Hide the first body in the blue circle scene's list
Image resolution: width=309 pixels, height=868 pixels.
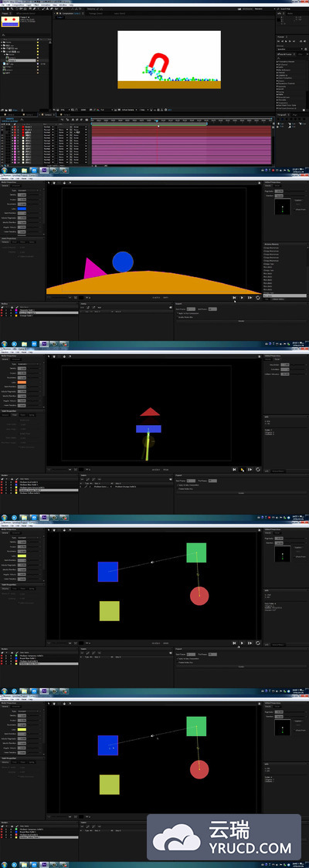[2, 310]
